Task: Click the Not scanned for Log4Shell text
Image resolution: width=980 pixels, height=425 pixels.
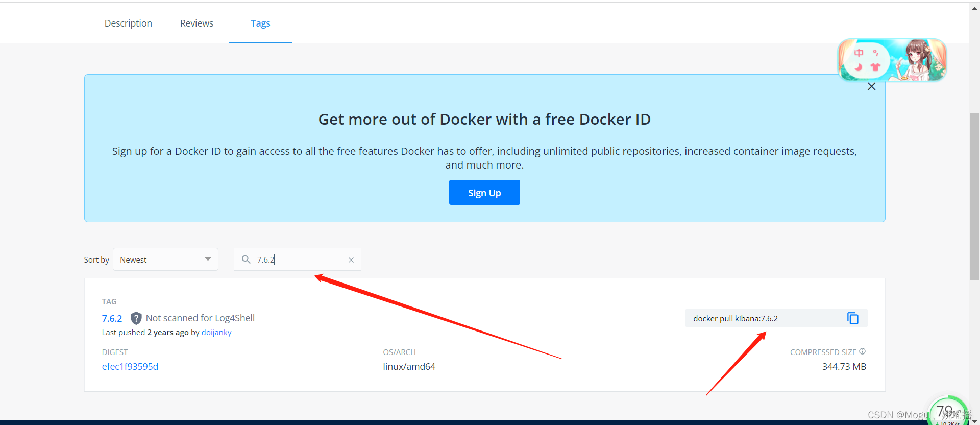Action: (200, 318)
